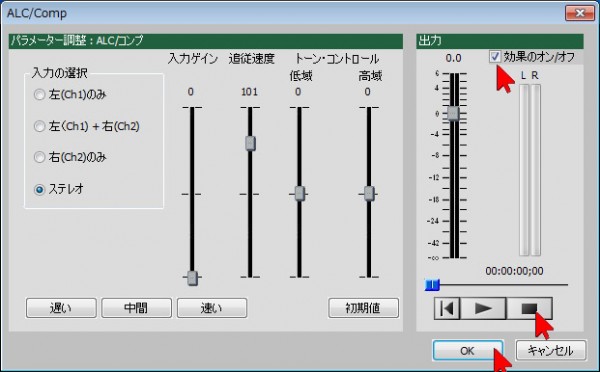This screenshot has width=600, height=372.
Task: Stop playback with the stop button
Action: (x=529, y=308)
